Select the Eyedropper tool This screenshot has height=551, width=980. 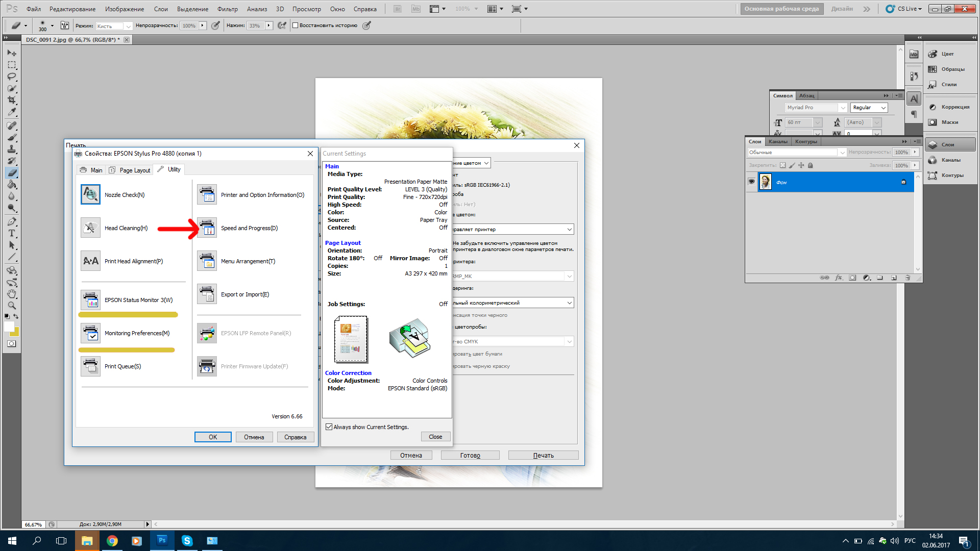tap(12, 112)
